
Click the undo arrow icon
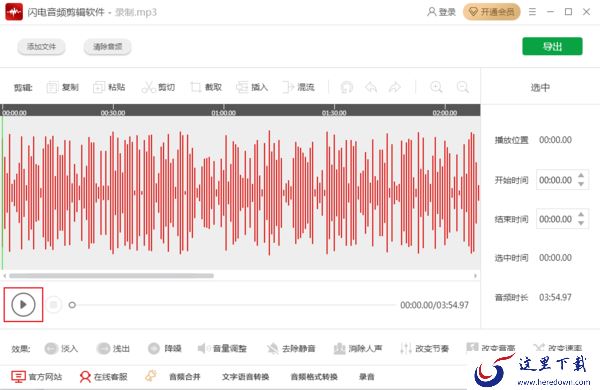click(x=371, y=87)
